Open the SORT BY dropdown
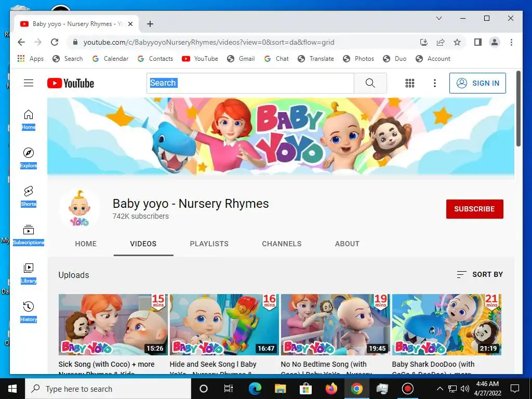 point(480,274)
